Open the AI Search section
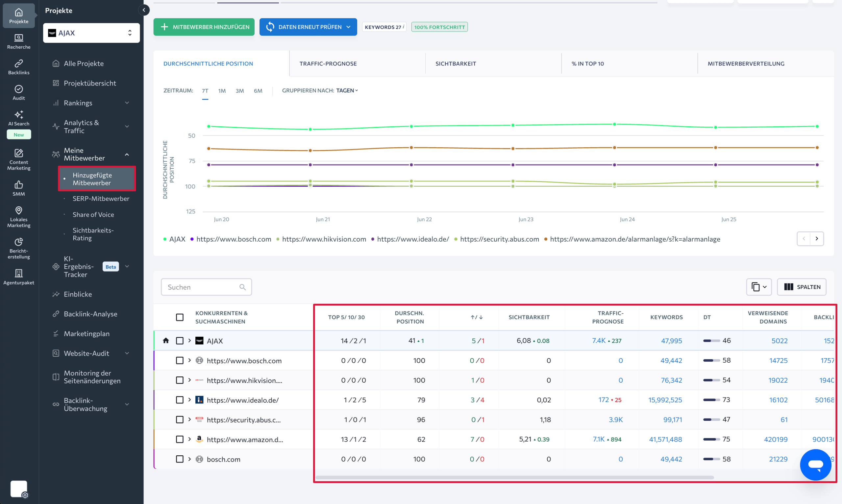The image size is (842, 504). point(19,118)
